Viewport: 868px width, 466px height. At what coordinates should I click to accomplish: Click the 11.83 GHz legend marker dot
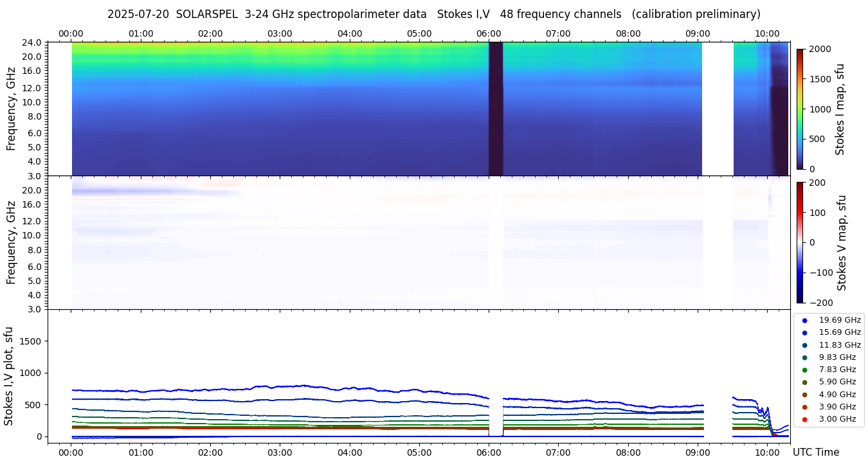804,345
